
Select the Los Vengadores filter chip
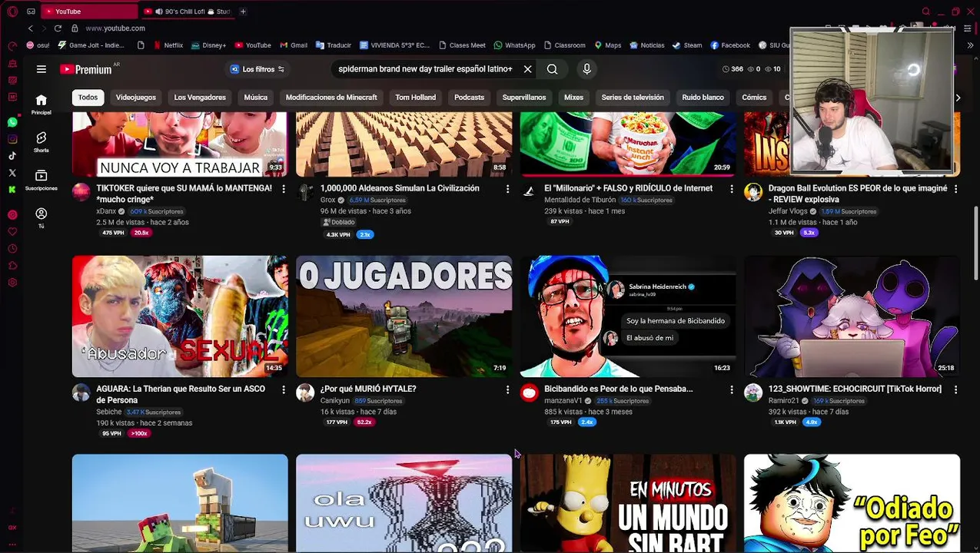click(x=200, y=98)
